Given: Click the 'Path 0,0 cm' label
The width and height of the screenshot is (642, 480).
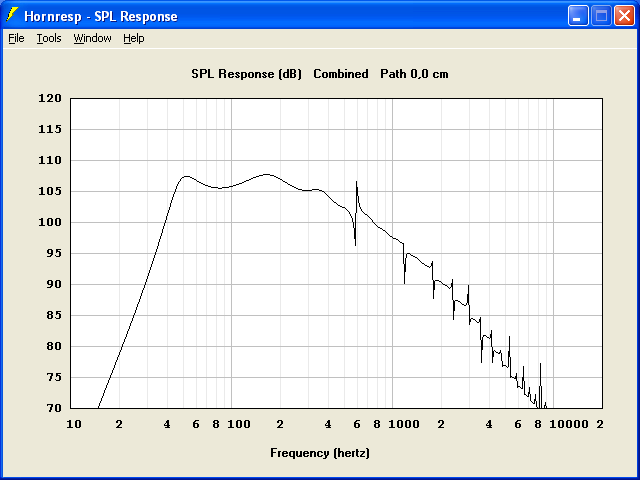Looking at the screenshot, I should pyautogui.click(x=414, y=74).
